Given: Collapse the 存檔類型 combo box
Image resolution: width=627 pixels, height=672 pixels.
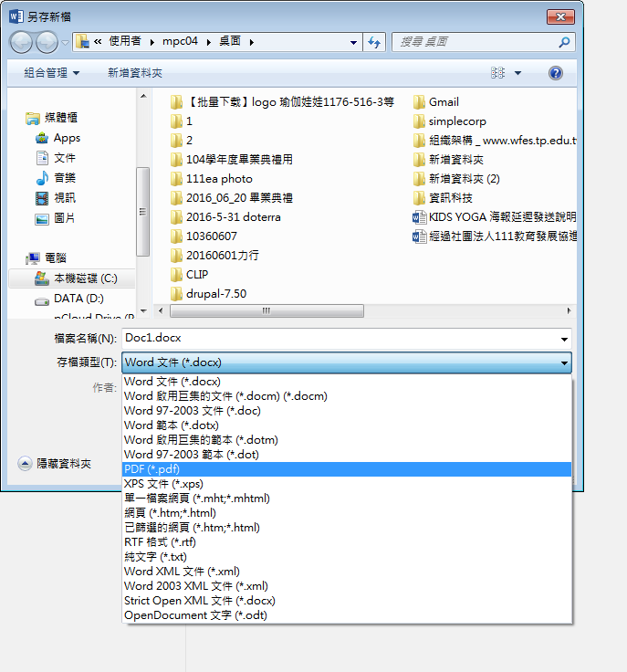Looking at the screenshot, I should (x=347, y=362).
